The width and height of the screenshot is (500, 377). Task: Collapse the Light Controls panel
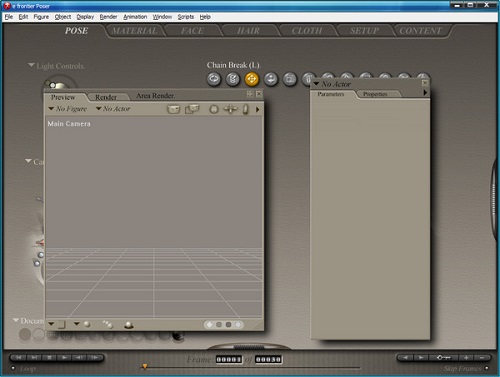point(31,65)
